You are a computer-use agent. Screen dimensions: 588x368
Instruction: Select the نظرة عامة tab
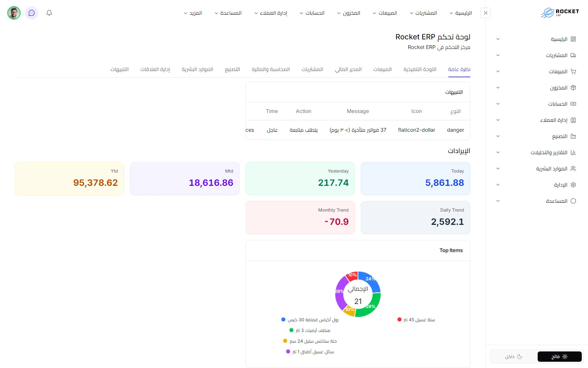[459, 69]
